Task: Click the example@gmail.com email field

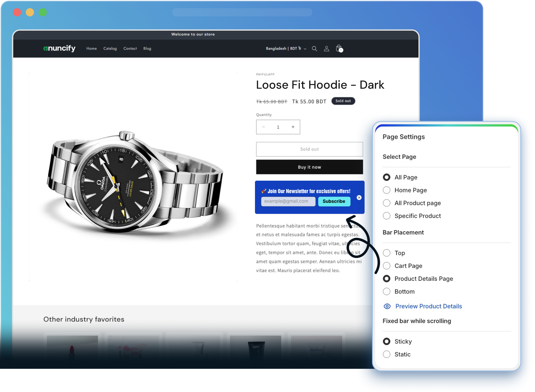Action: (288, 201)
